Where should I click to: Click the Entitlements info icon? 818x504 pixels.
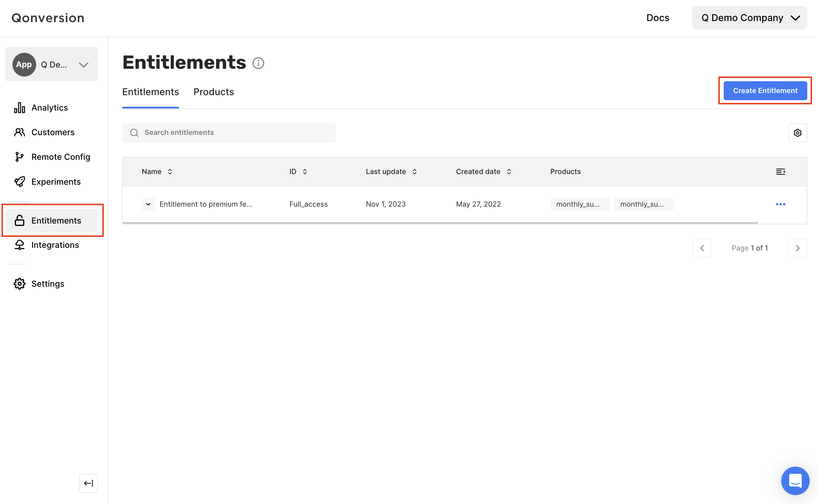pos(258,63)
